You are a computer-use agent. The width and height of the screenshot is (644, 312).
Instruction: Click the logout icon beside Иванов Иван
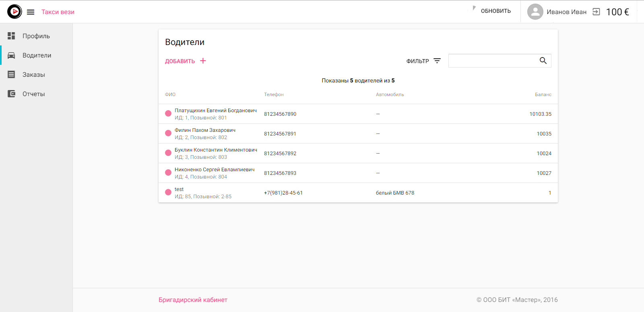click(596, 12)
